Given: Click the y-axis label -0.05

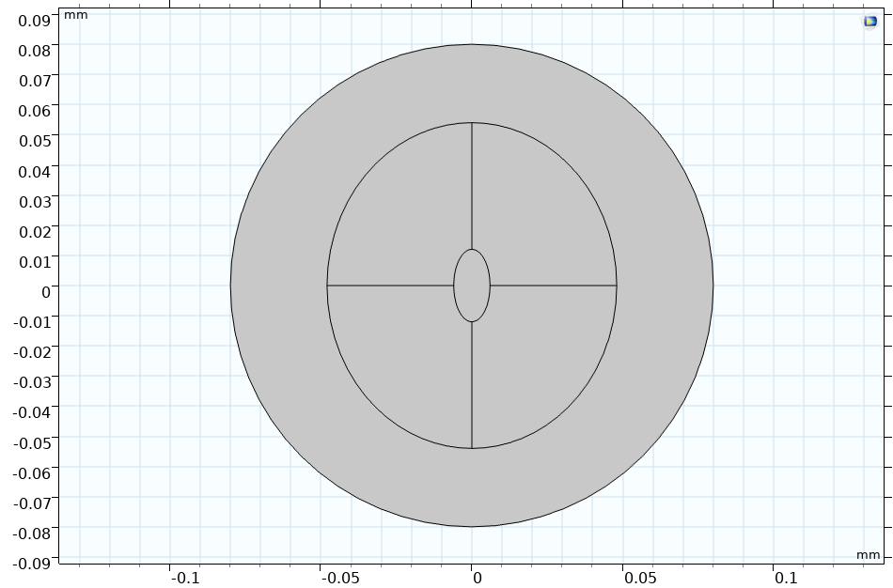Looking at the screenshot, I should click(x=33, y=442).
